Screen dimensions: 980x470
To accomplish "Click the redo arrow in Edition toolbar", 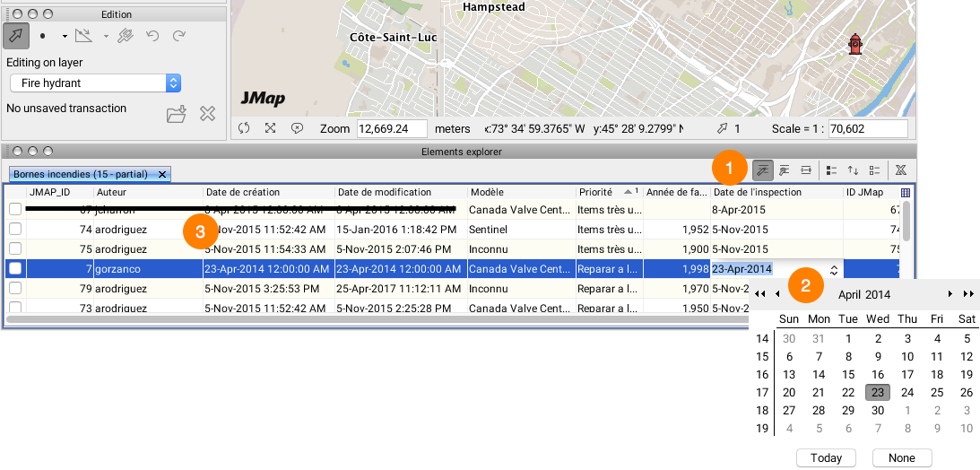I will tap(179, 36).
